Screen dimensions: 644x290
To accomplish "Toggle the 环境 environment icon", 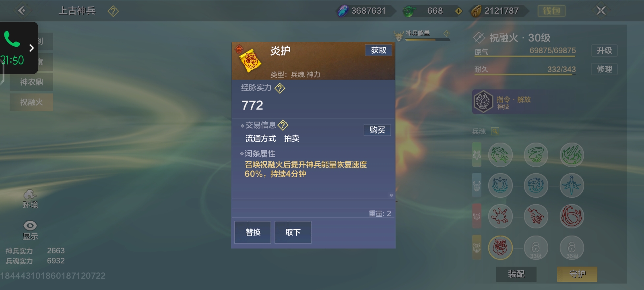I will 30,195.
